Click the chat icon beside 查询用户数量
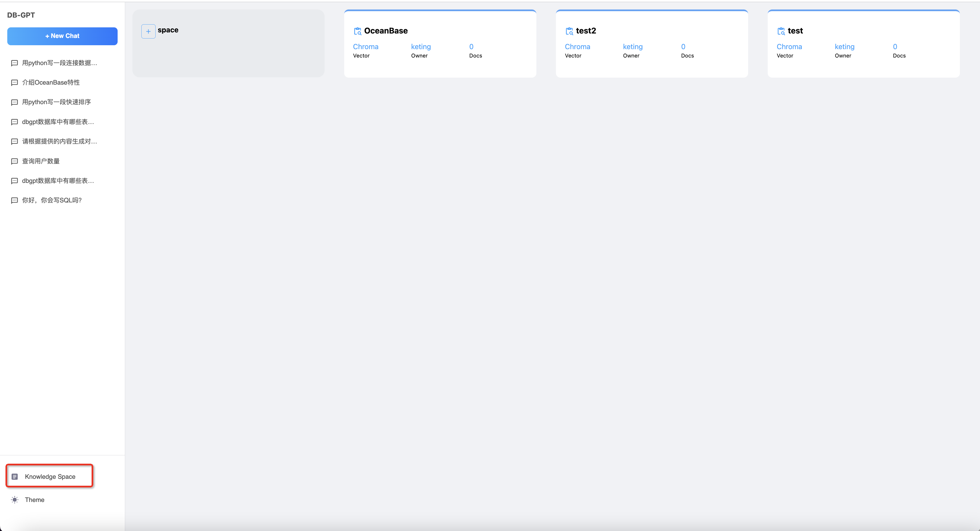The width and height of the screenshot is (980, 531). [x=15, y=161]
